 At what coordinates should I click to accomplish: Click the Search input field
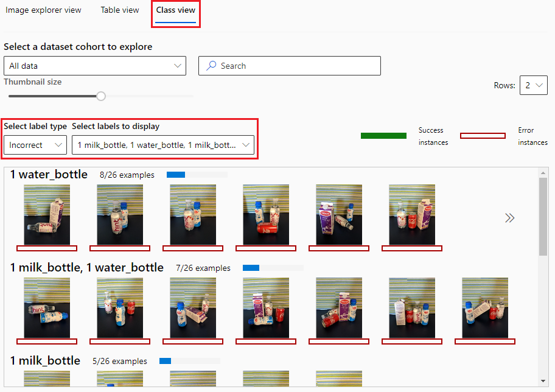coord(290,66)
